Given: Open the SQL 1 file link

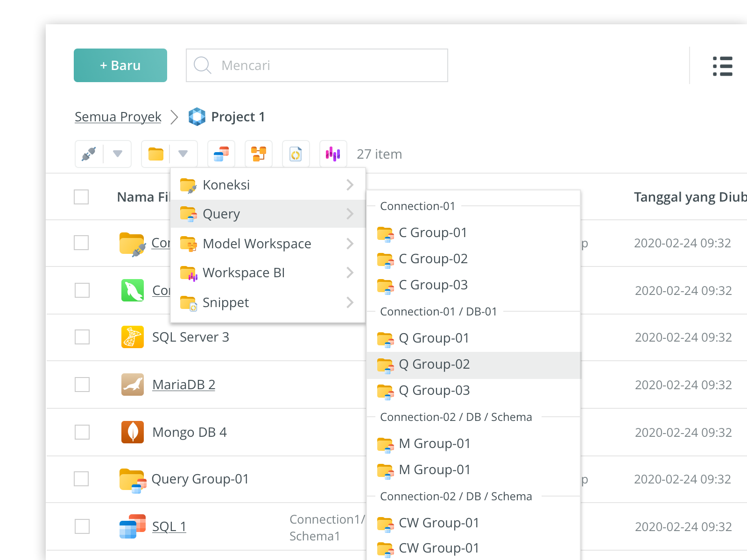Looking at the screenshot, I should [169, 526].
